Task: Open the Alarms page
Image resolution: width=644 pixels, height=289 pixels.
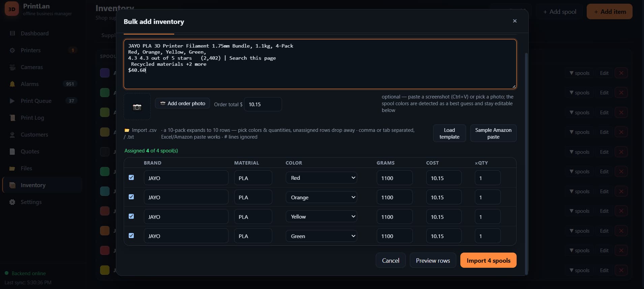Action: [42, 84]
